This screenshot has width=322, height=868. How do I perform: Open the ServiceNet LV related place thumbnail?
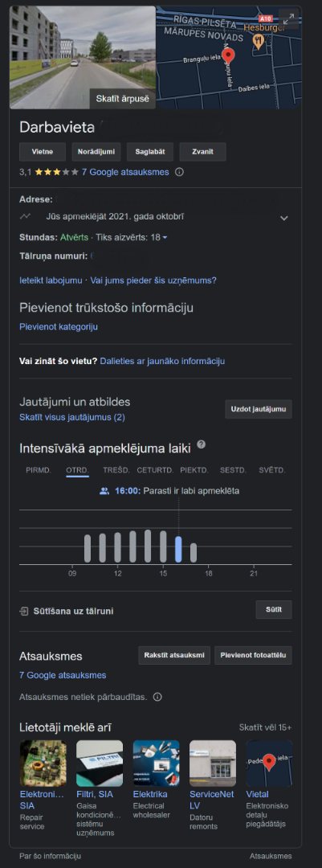coord(213,764)
